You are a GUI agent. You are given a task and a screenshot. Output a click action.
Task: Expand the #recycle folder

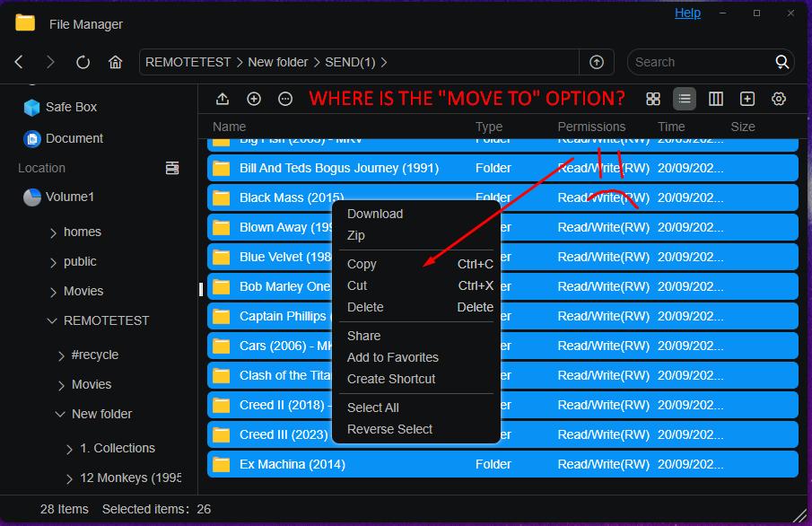[61, 355]
